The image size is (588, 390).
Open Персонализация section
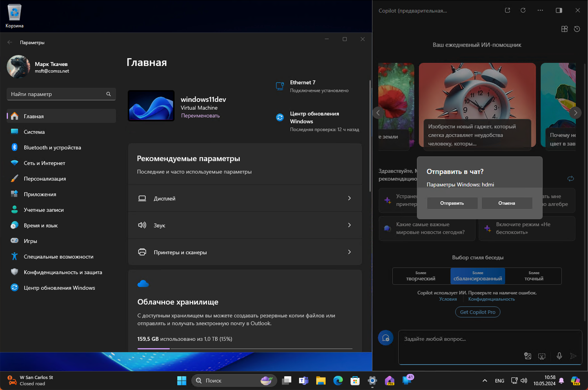coord(62,179)
